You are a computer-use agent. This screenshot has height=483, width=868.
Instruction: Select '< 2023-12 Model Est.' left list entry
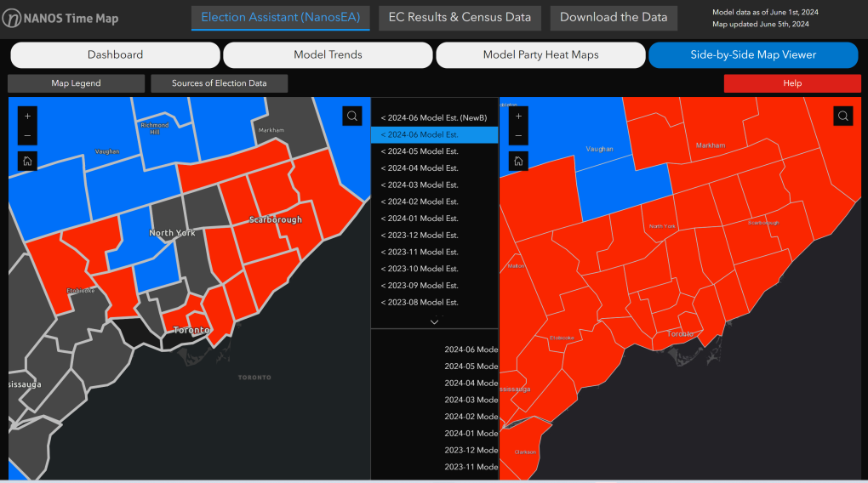click(x=435, y=236)
